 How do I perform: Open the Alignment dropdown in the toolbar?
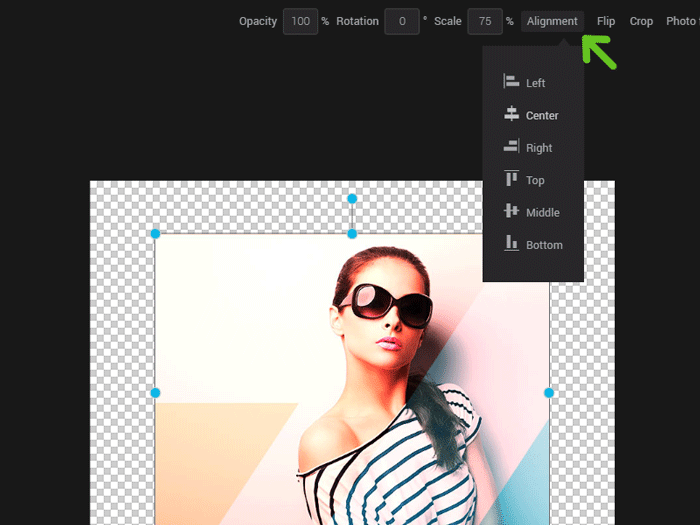coord(552,21)
